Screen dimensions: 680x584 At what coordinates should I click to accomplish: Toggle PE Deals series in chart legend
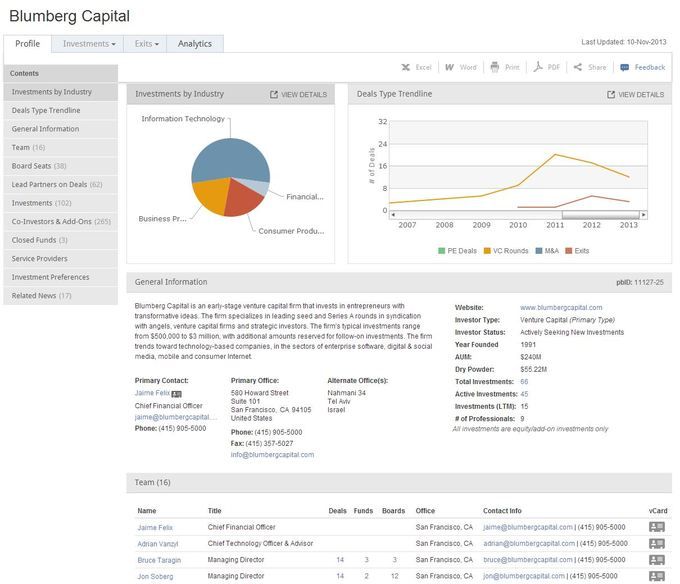point(459,250)
